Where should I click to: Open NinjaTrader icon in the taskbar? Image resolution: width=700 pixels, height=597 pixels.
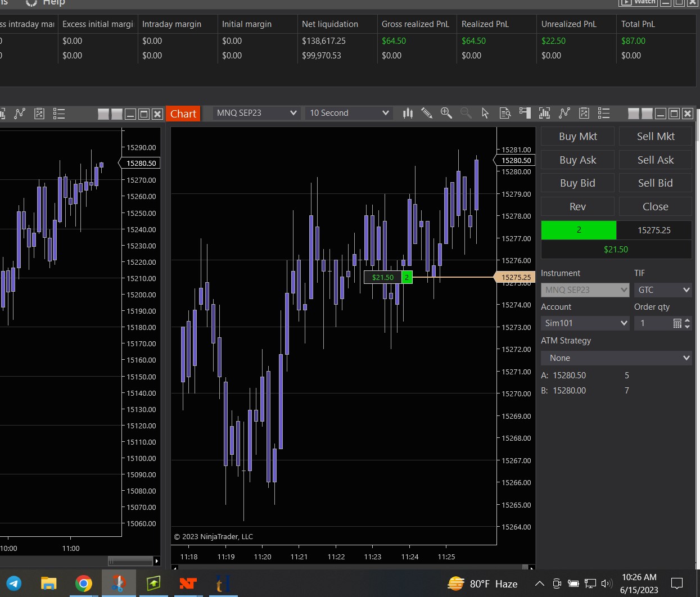tap(188, 584)
